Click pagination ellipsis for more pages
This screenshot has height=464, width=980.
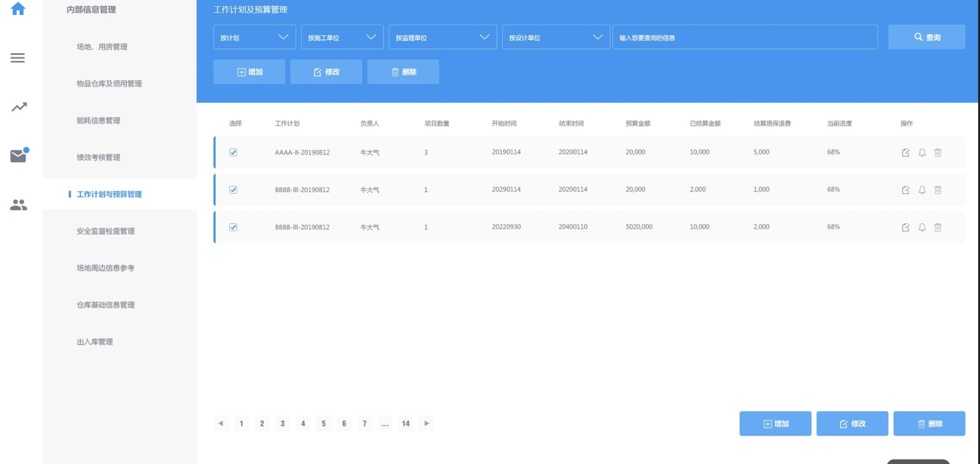coord(385,424)
